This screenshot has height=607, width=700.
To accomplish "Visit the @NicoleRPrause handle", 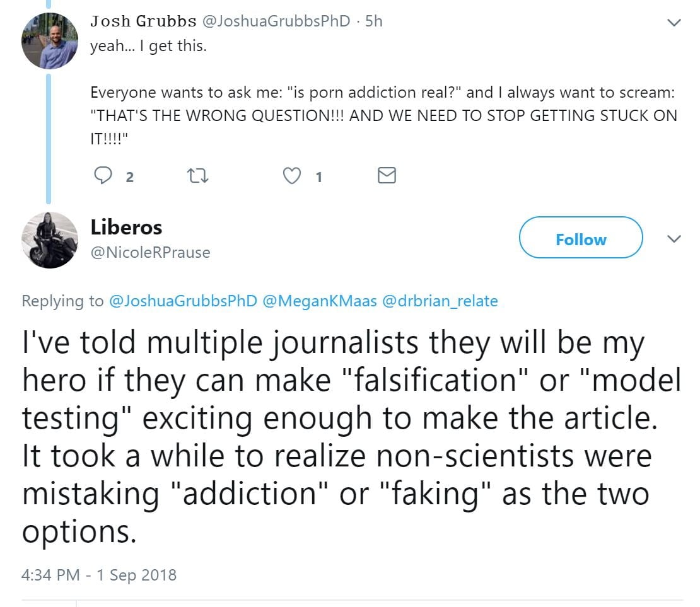I will (x=150, y=253).
